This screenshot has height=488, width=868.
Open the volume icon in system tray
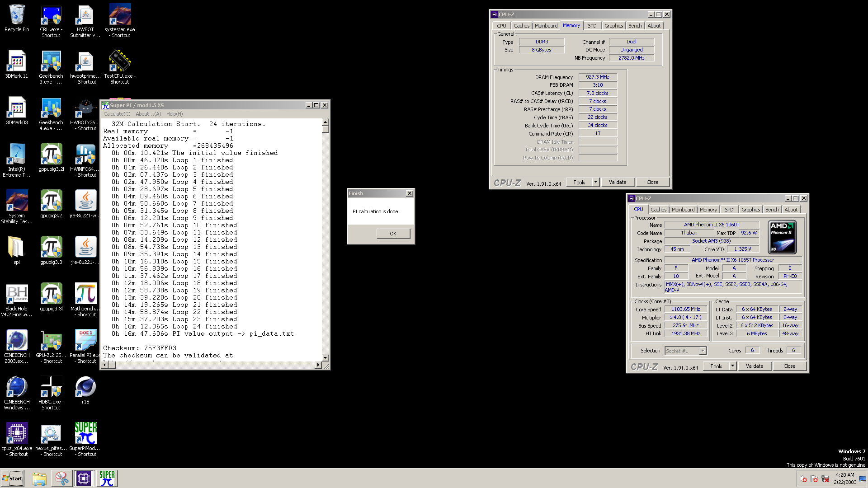click(803, 479)
